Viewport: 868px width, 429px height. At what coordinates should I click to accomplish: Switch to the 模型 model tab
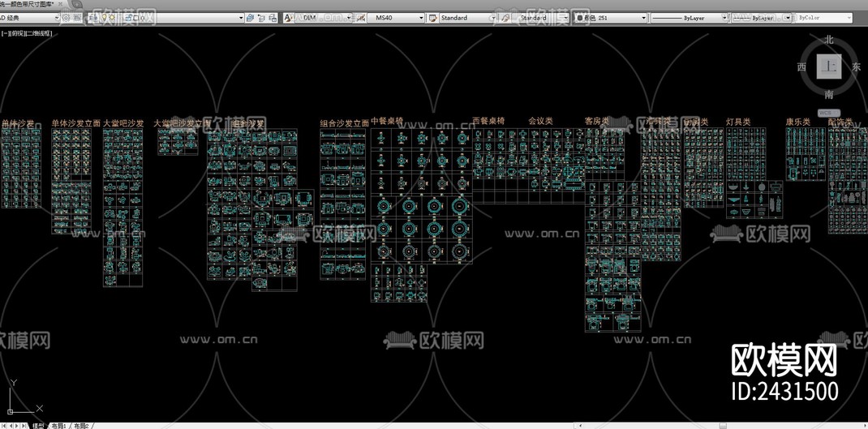[37, 426]
